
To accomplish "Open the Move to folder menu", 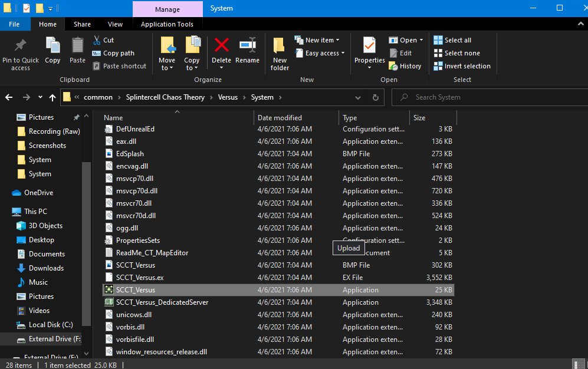I will (167, 64).
